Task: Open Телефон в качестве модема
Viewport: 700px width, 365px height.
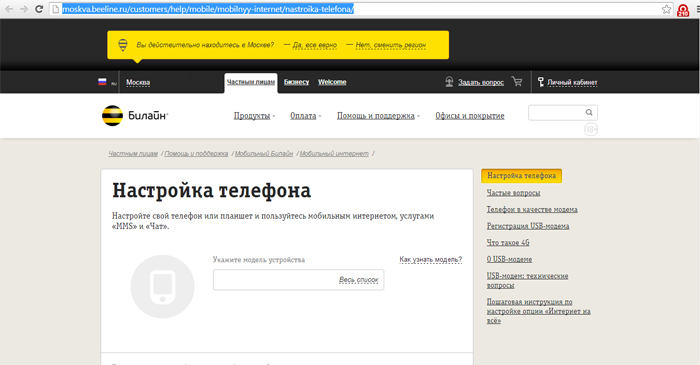Action: tap(532, 209)
